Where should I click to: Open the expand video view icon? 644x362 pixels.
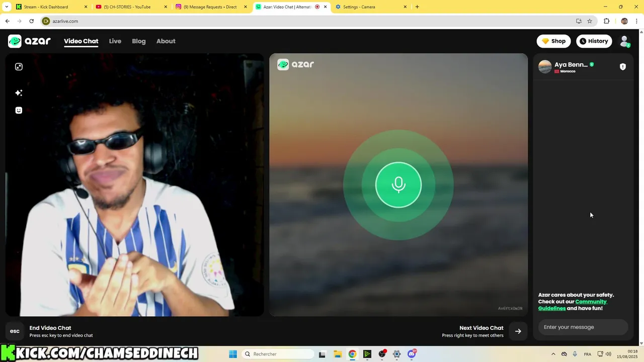point(19,67)
